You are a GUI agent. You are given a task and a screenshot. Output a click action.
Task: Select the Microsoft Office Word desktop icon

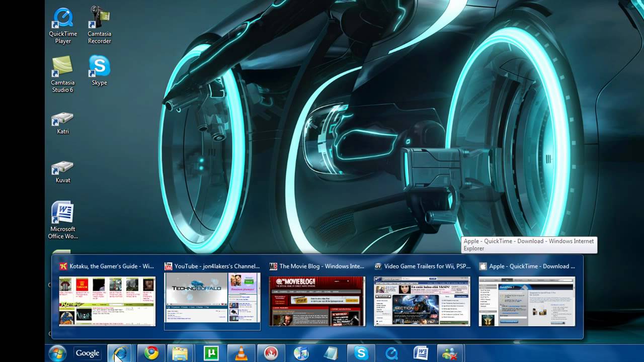(63, 220)
